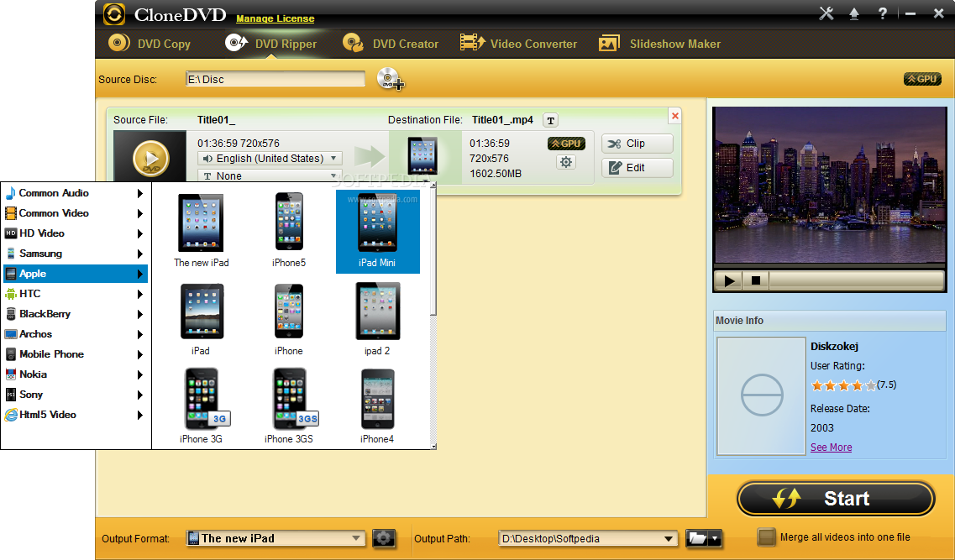Expand the HTC category
The image size is (955, 560).
click(x=76, y=293)
